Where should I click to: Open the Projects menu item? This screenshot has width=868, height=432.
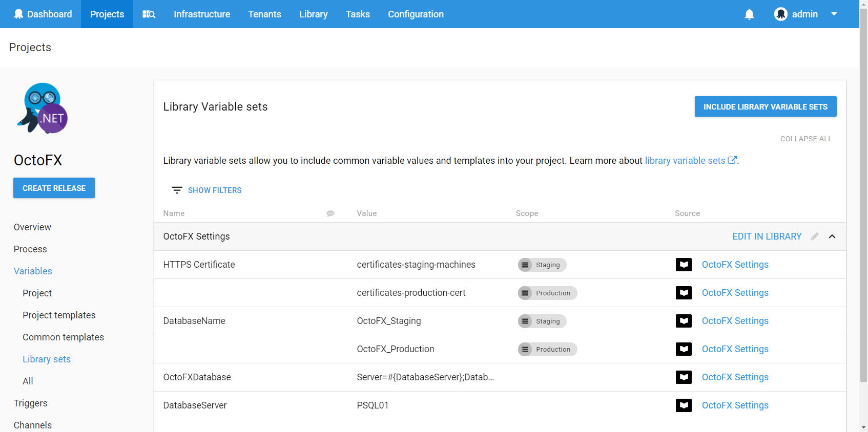point(107,14)
